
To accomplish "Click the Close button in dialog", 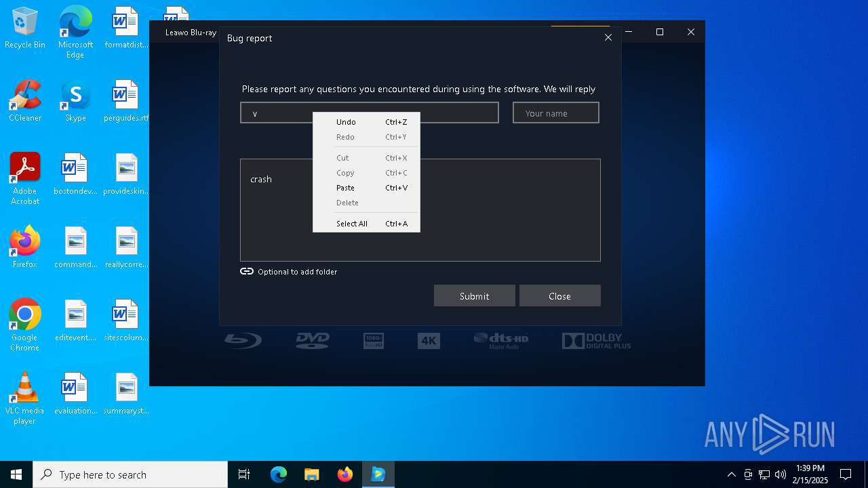I will (559, 296).
